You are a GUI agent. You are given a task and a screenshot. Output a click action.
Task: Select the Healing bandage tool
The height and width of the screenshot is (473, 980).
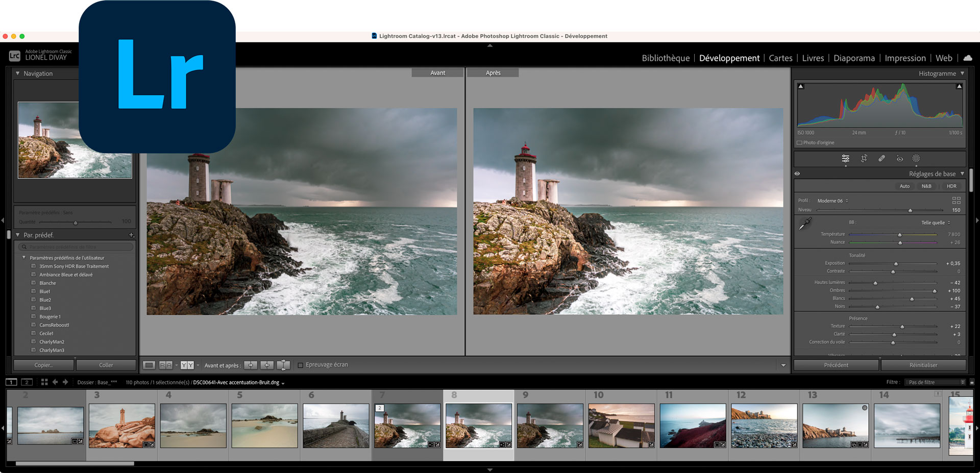tap(881, 159)
